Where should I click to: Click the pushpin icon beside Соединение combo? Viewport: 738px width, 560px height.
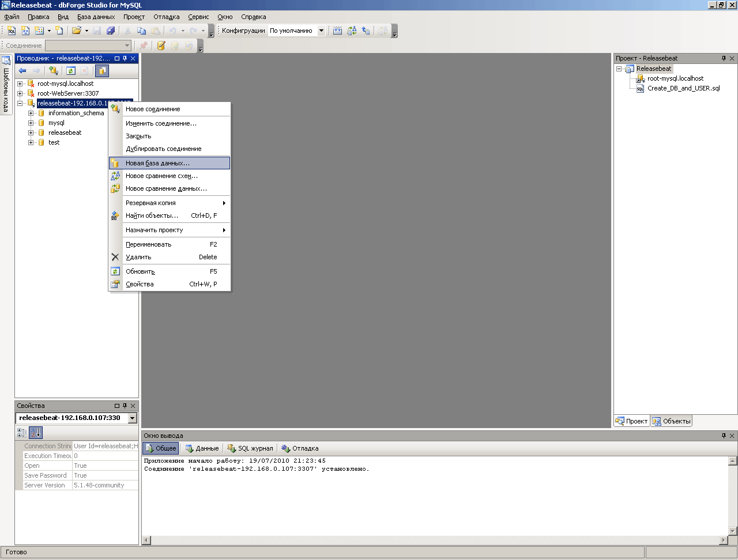144,46
